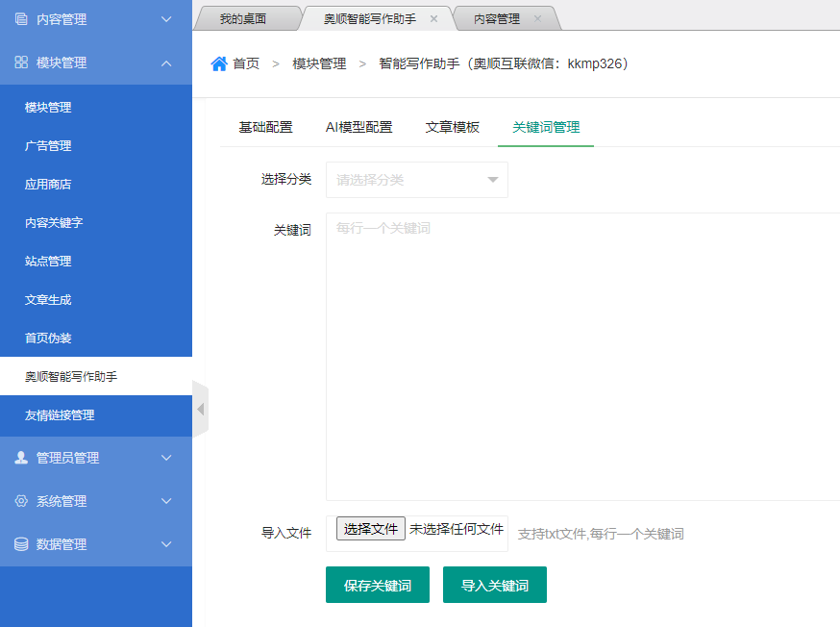Click the 数据管理 database icon
840x627 pixels.
[x=21, y=544]
